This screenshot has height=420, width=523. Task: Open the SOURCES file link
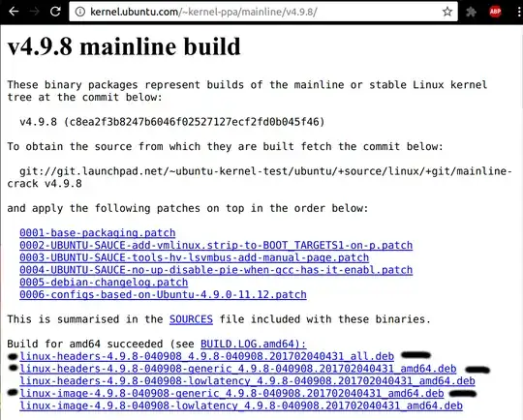[x=191, y=319]
